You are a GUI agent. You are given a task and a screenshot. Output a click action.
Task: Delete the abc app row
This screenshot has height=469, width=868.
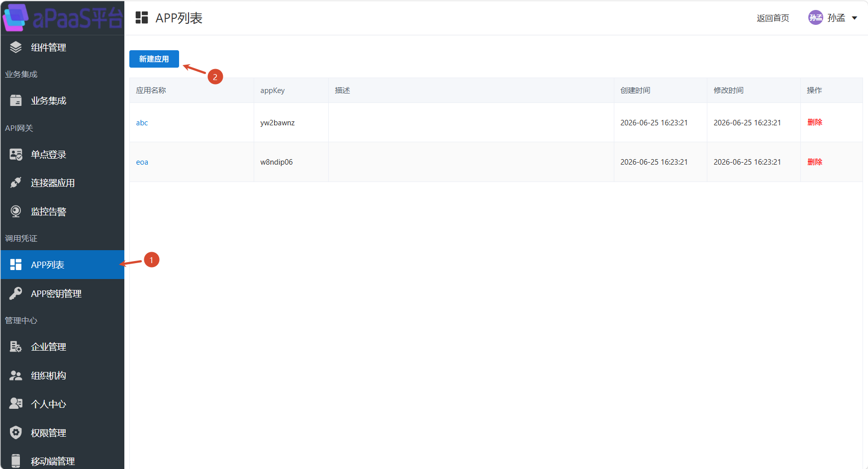[x=815, y=122]
